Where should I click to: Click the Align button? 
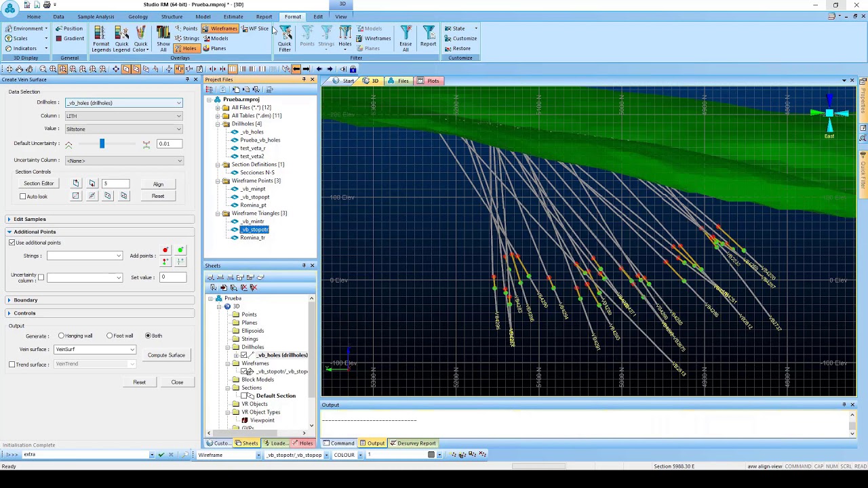click(x=158, y=184)
